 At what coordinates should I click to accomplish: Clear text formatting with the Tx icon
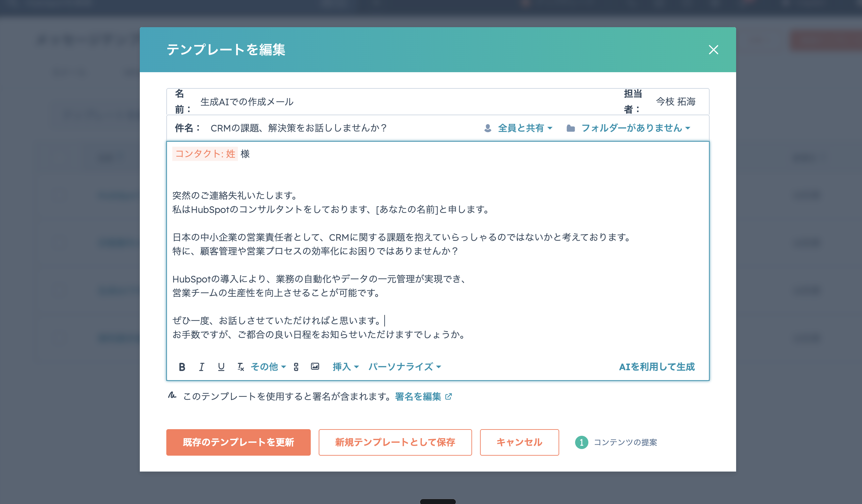point(241,367)
